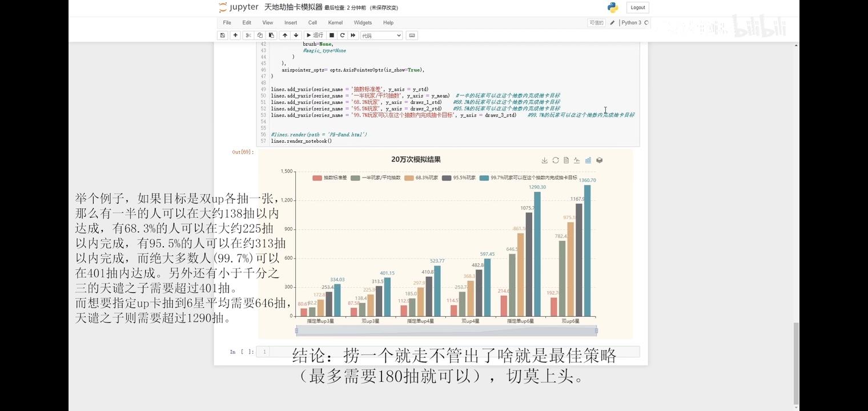Click the kernel idle circle indicator
The width and height of the screenshot is (868, 411).
click(646, 23)
